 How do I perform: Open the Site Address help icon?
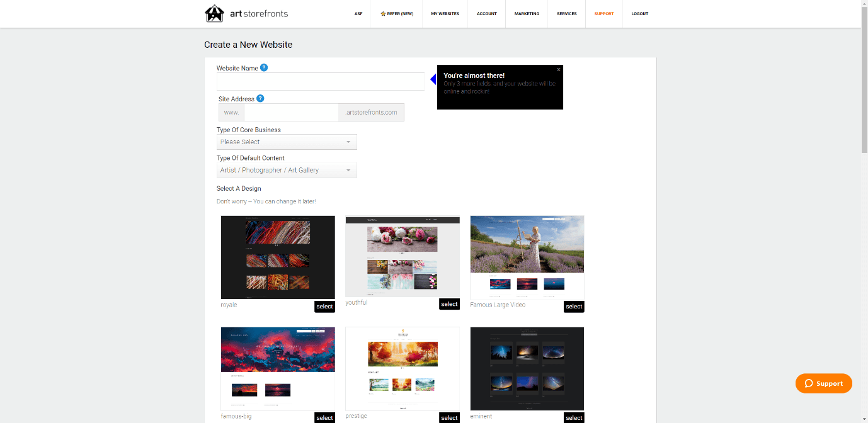tap(260, 98)
